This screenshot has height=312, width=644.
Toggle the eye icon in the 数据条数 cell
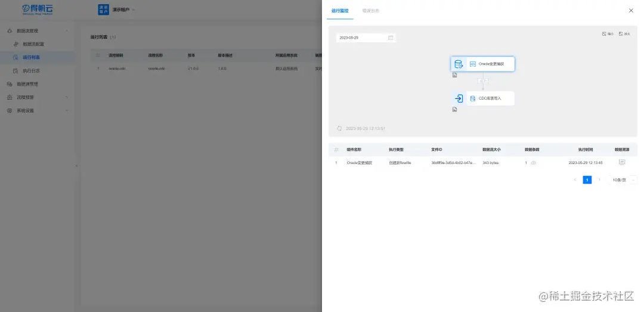(x=534, y=163)
